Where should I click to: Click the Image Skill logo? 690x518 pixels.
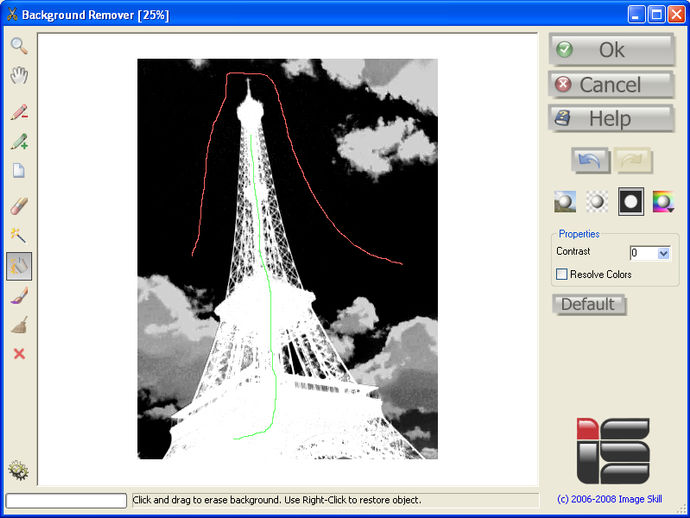[613, 451]
